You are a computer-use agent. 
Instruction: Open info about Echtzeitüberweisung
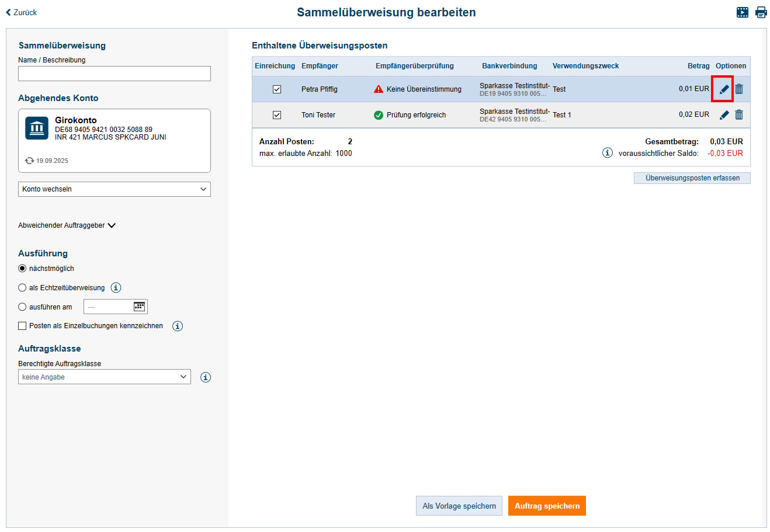click(116, 287)
